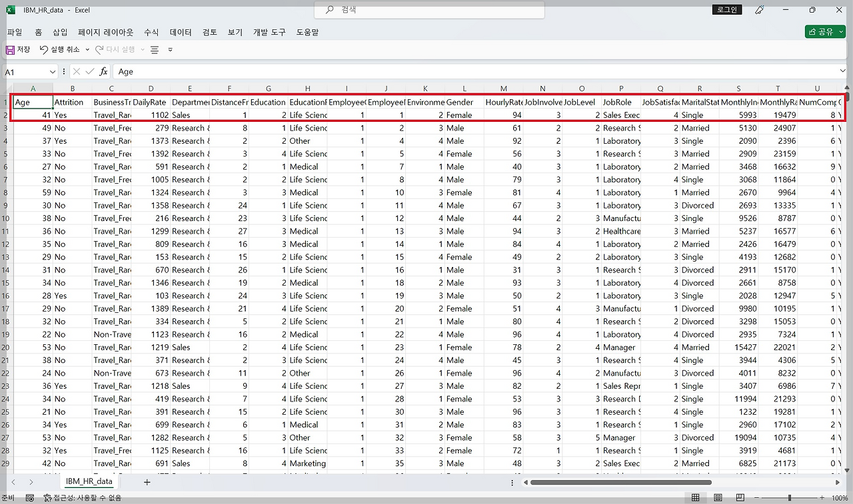Open the 다시 실행 history dropdown arrow

pos(143,50)
